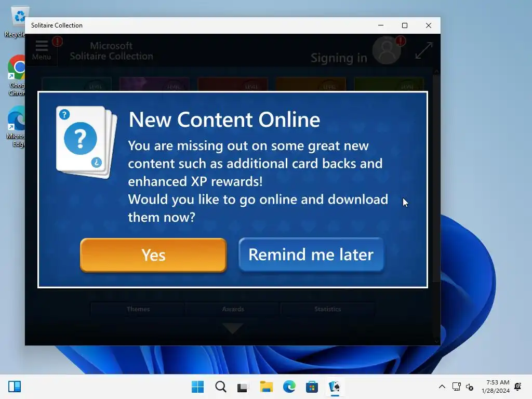Click the Solitaire taskbar icon

pyautogui.click(x=335, y=387)
